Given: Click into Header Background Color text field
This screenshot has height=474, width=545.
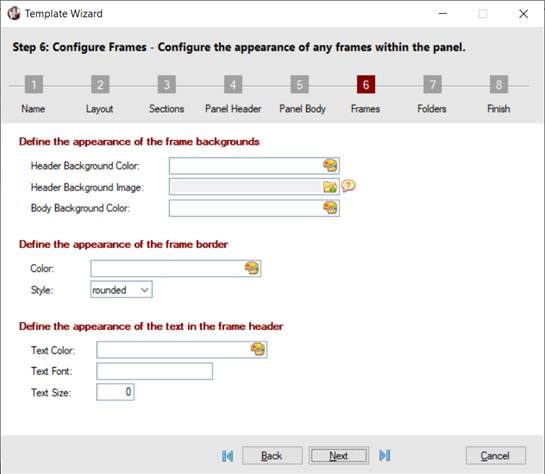Looking at the screenshot, I should click(246, 166).
